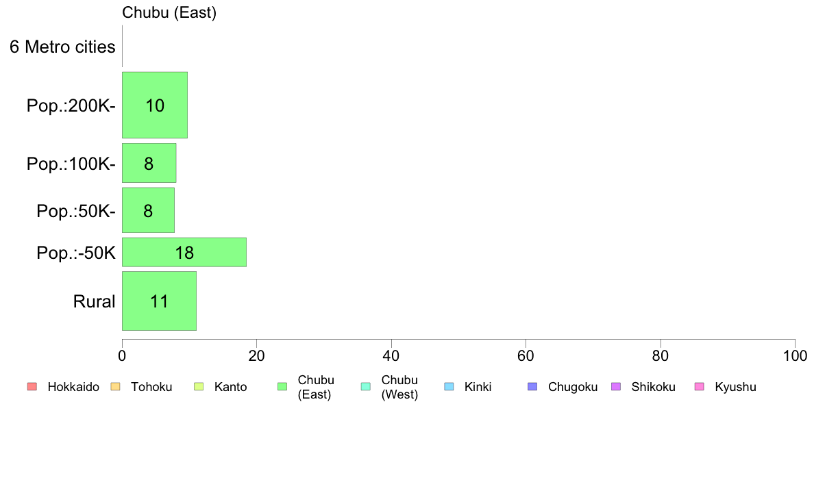Select the Pop.:100K- bar labeled 8

[149, 163]
